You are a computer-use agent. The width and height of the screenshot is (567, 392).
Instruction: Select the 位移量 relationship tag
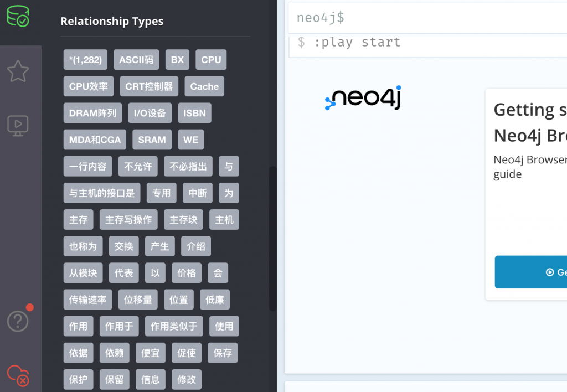pos(138,300)
